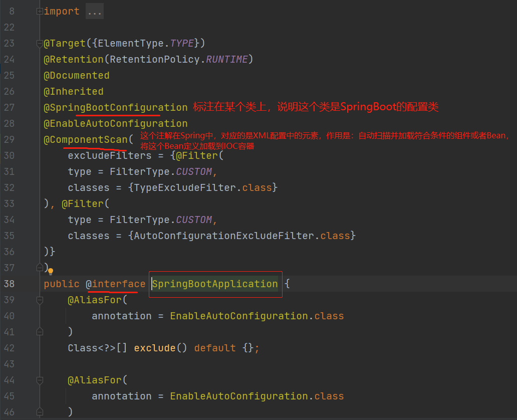Click EnableAutoConfiguration.class on line 45

(x=257, y=396)
